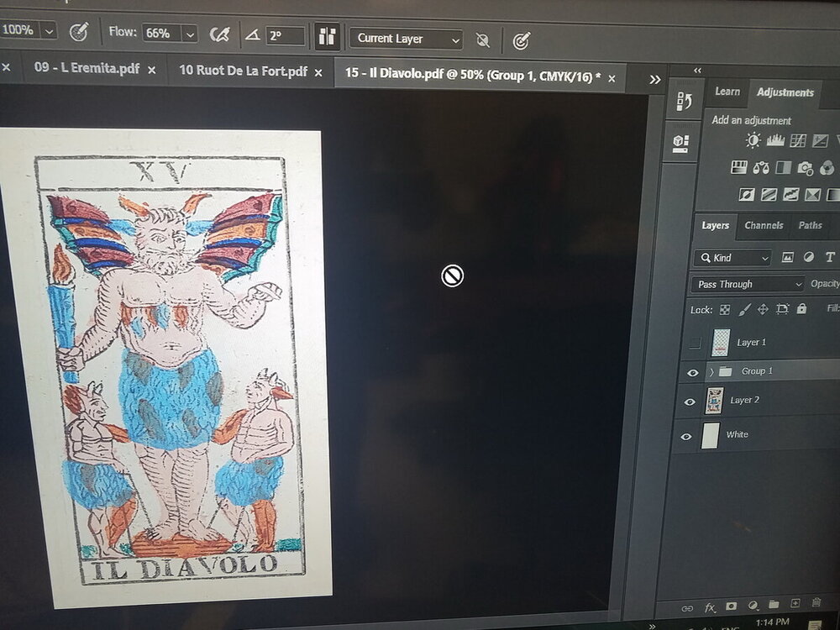Add a Brightness/Contrast adjustment
This screenshot has height=630, width=840.
[753, 141]
